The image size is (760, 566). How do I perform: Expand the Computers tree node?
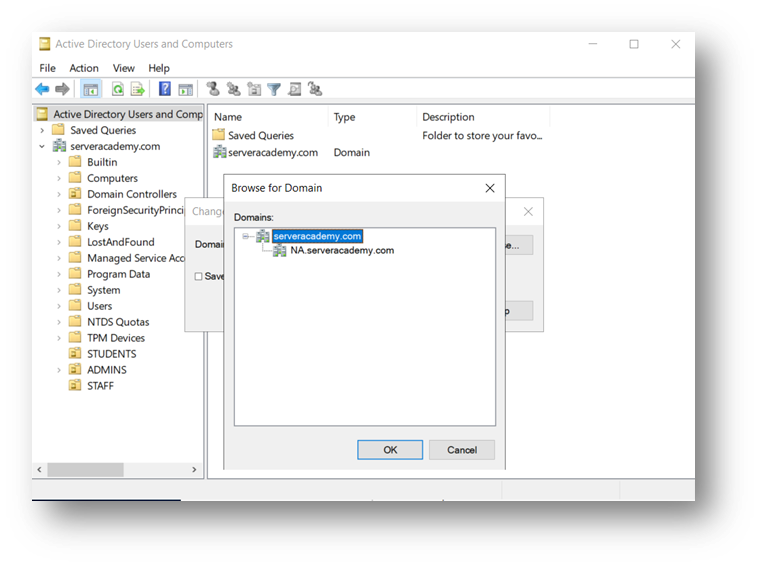click(x=59, y=178)
